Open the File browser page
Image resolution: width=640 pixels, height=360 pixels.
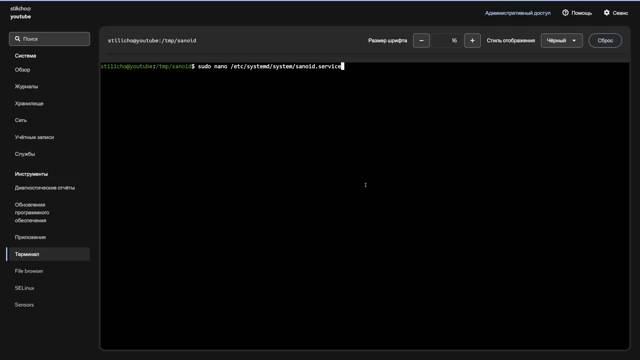click(29, 271)
